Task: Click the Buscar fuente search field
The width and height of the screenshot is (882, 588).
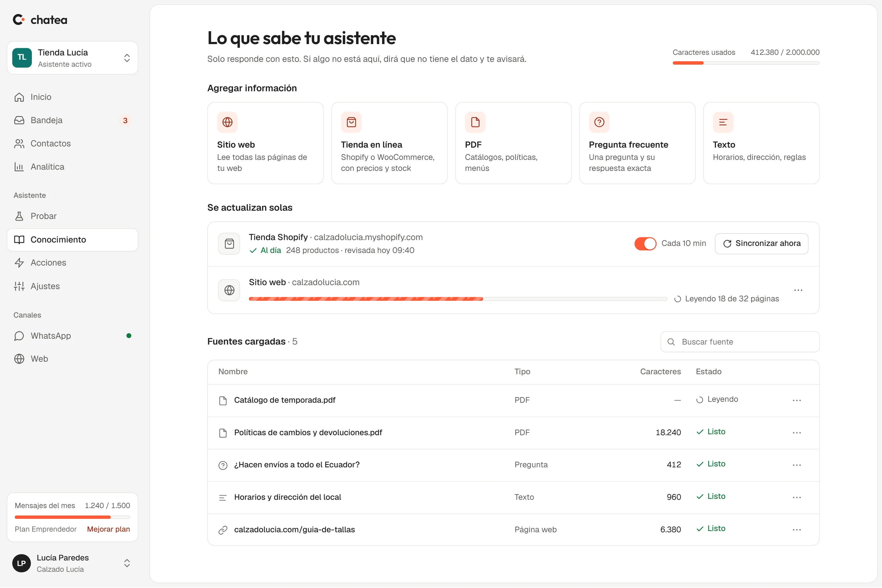Action: [740, 342]
